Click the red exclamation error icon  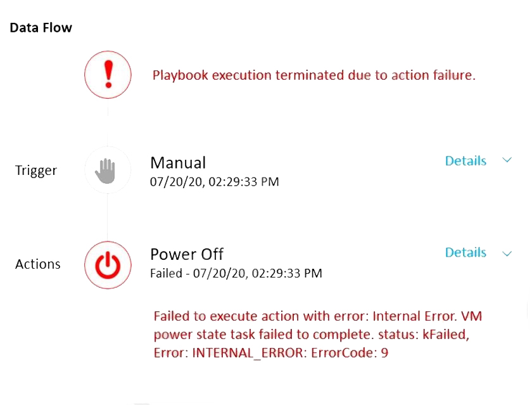click(108, 75)
